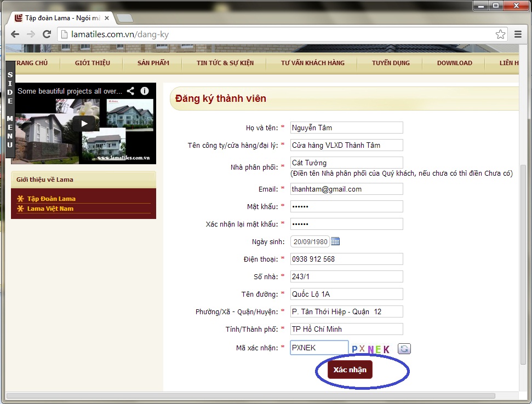This screenshot has width=532, height=404.
Task: Click the address bar URL
Action: pyautogui.click(x=120, y=34)
